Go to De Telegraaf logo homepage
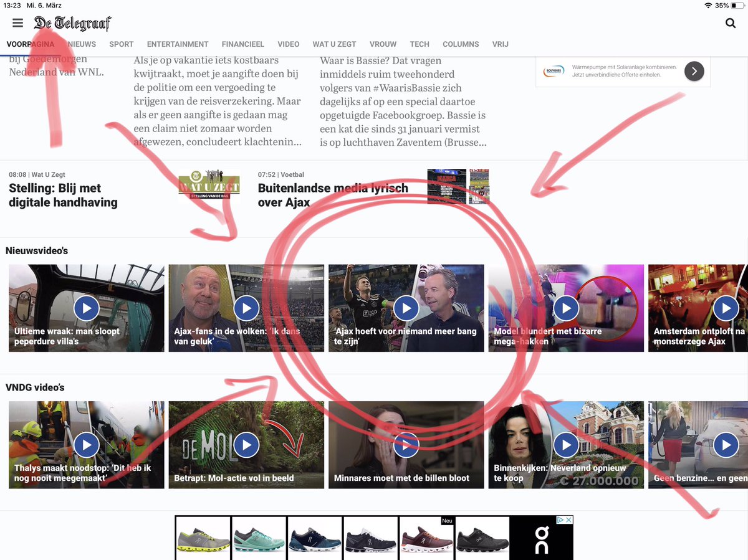748x560 pixels. tap(72, 24)
